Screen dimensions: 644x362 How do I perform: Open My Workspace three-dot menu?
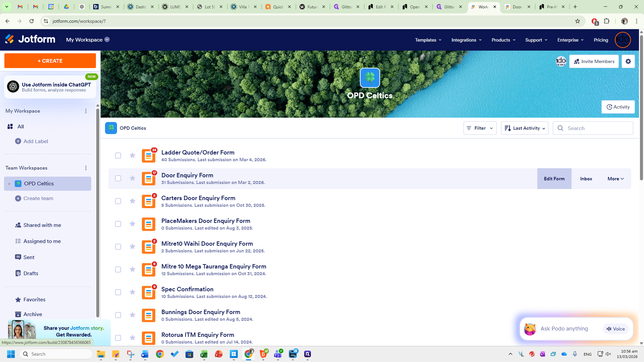pyautogui.click(x=86, y=111)
